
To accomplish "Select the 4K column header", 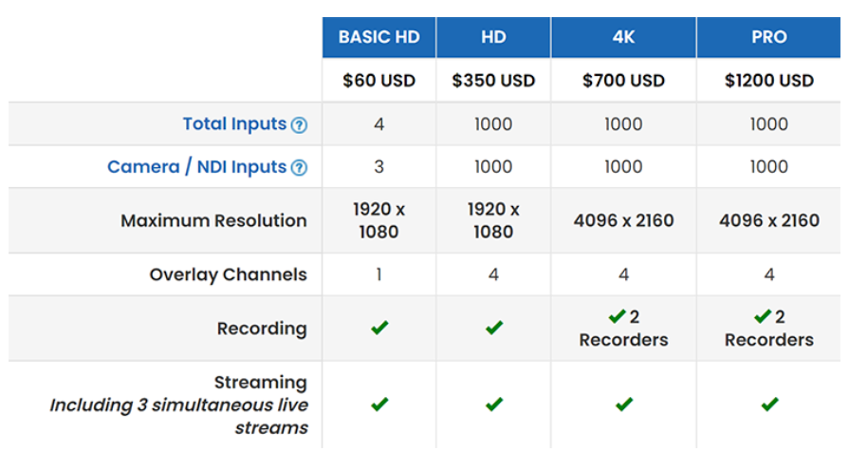I will [623, 37].
